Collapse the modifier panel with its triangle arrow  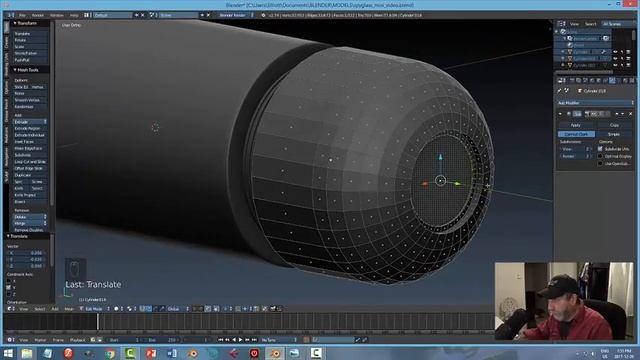[560, 114]
